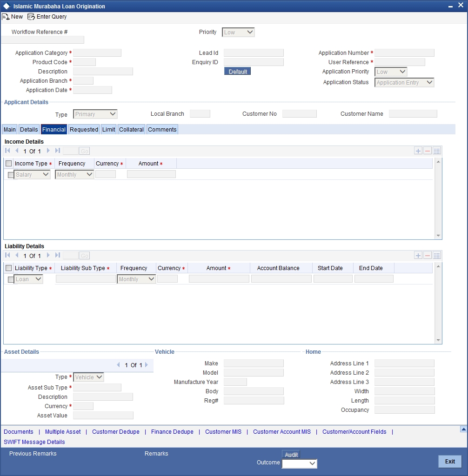Viewport: 468px width, 476px height.
Task: Add a row in Income Details
Action: pos(418,151)
